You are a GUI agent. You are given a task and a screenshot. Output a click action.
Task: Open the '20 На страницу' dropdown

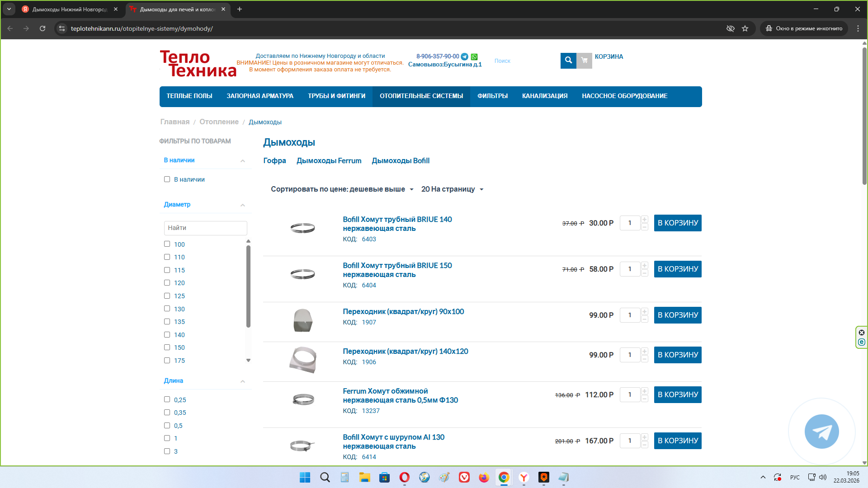coord(452,189)
